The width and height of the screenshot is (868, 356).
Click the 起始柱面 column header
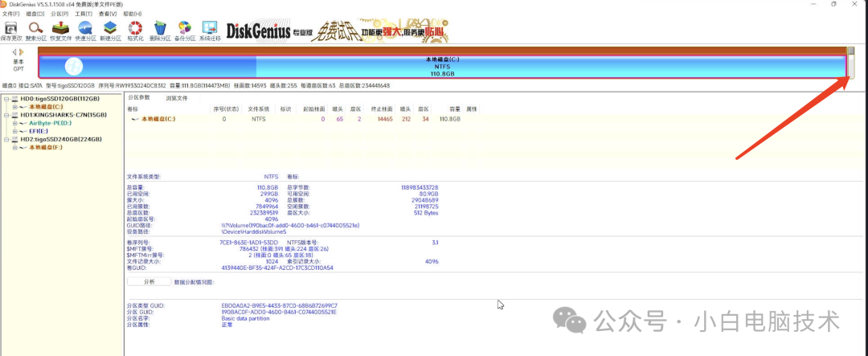[x=314, y=109]
